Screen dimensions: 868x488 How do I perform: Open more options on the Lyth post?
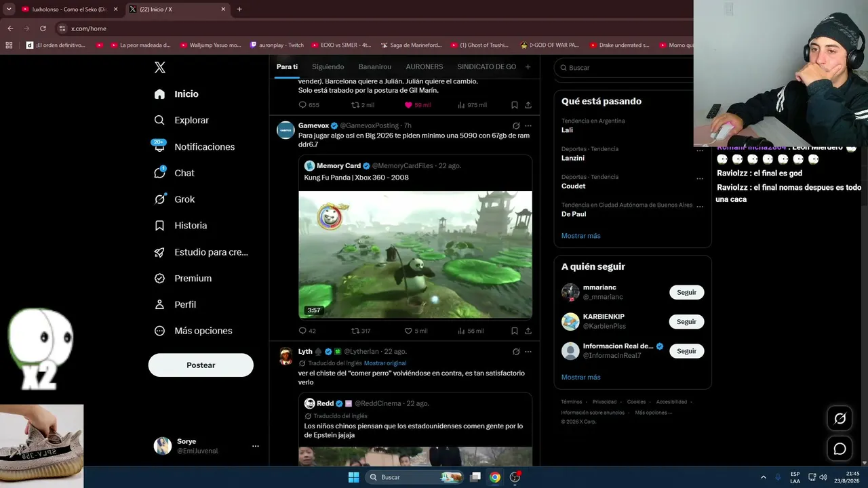(528, 352)
